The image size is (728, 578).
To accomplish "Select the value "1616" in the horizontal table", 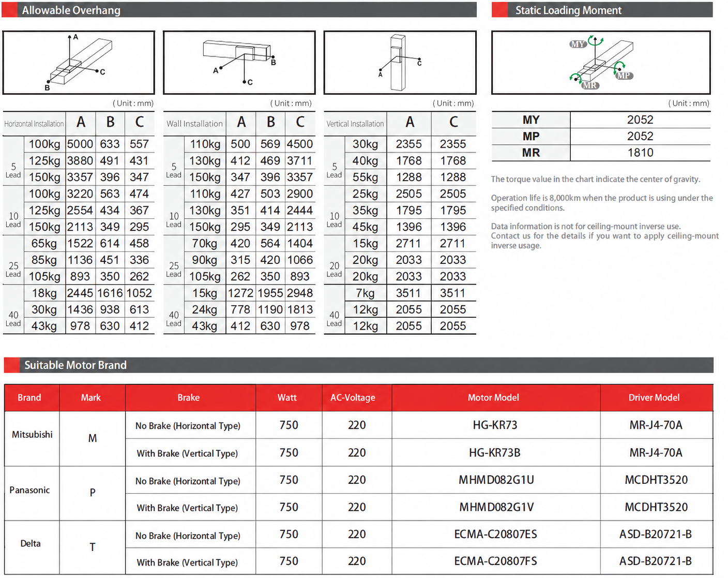I will [x=110, y=293].
